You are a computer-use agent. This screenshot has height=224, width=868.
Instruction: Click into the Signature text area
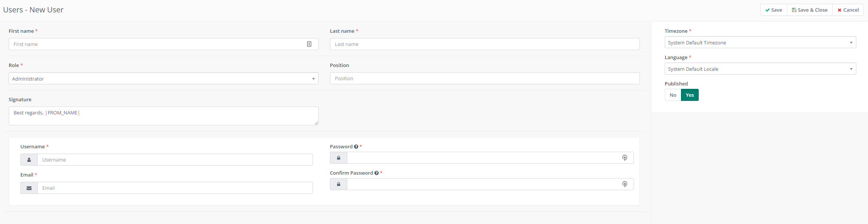tap(163, 116)
